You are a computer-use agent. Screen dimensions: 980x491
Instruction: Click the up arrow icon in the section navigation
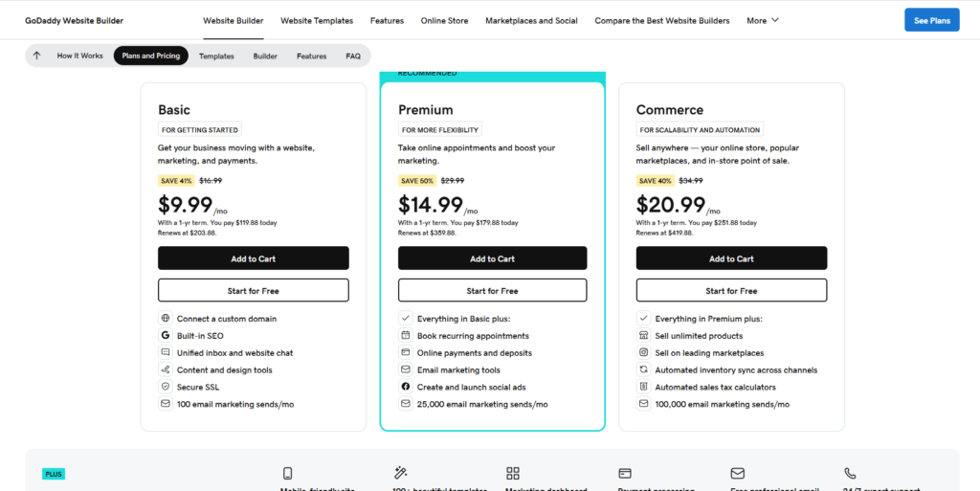pyautogui.click(x=36, y=56)
